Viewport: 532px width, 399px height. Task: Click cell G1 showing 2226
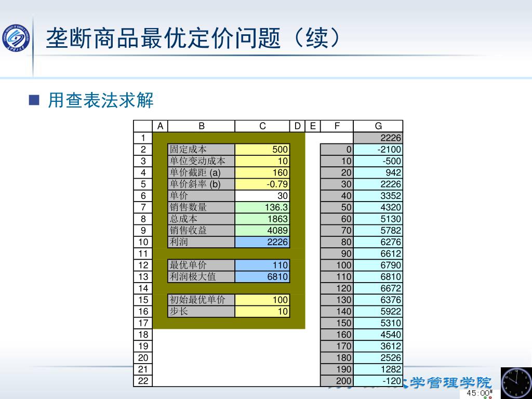pos(378,138)
